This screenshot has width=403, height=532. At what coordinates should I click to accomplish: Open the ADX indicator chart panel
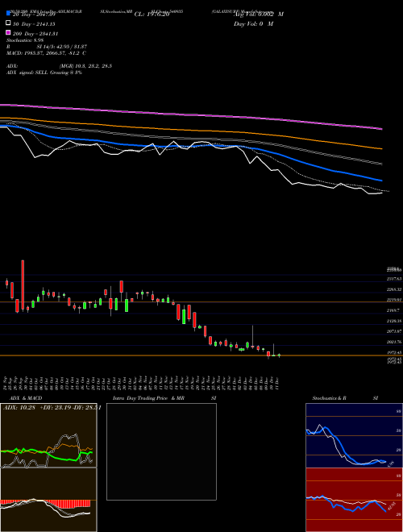48,435
